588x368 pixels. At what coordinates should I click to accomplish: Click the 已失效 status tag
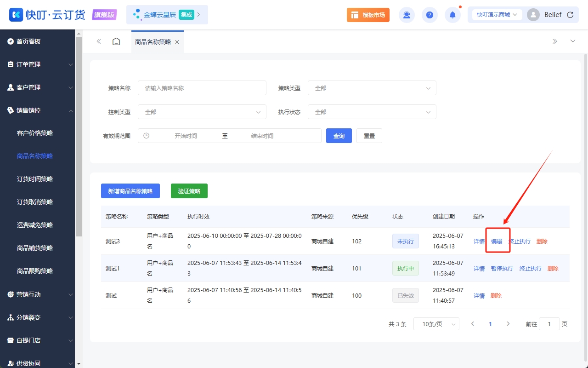tap(406, 295)
